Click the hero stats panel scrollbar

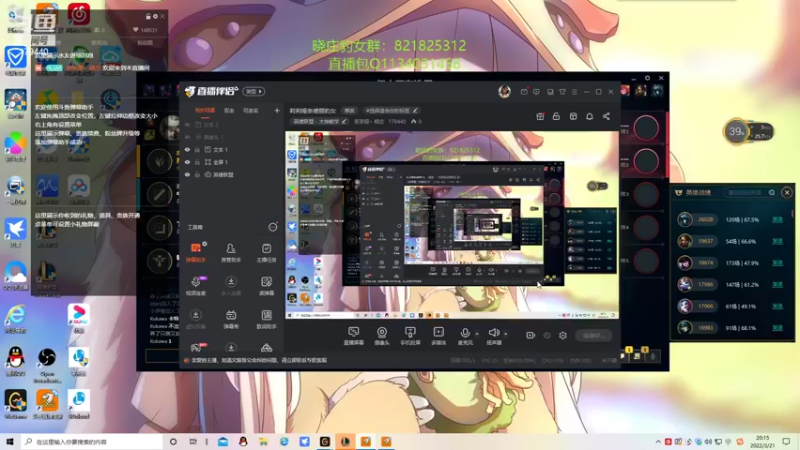(x=792, y=213)
